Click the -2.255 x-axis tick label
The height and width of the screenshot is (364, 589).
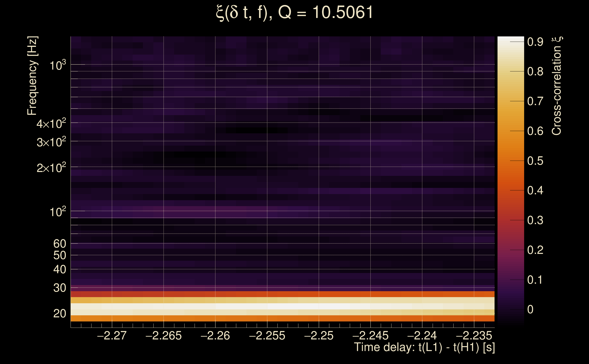(267, 336)
